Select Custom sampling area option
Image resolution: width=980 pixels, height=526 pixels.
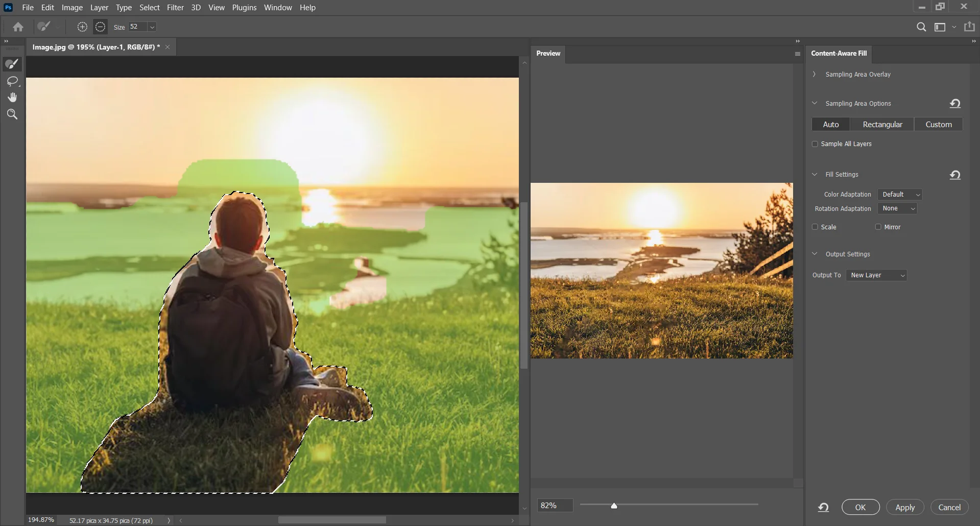[939, 125]
